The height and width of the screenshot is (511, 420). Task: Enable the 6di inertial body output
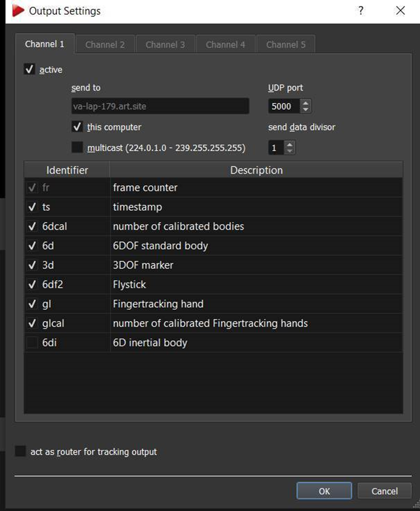(x=33, y=343)
